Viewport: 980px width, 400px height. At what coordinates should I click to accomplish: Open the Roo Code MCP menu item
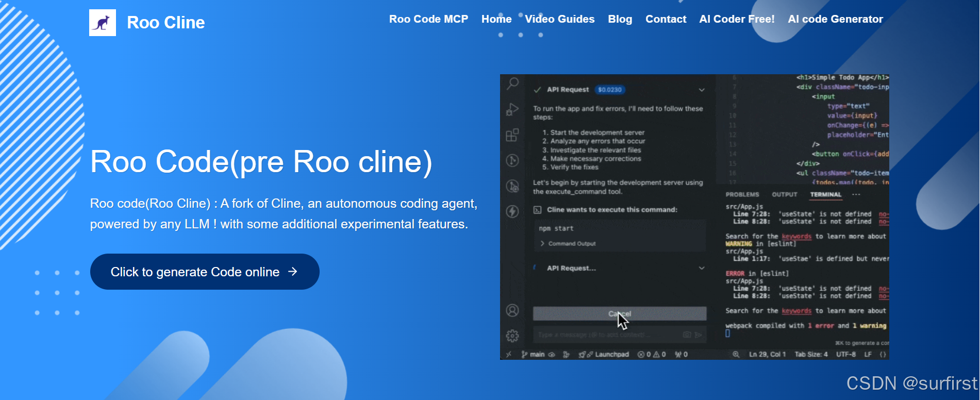[x=428, y=19]
